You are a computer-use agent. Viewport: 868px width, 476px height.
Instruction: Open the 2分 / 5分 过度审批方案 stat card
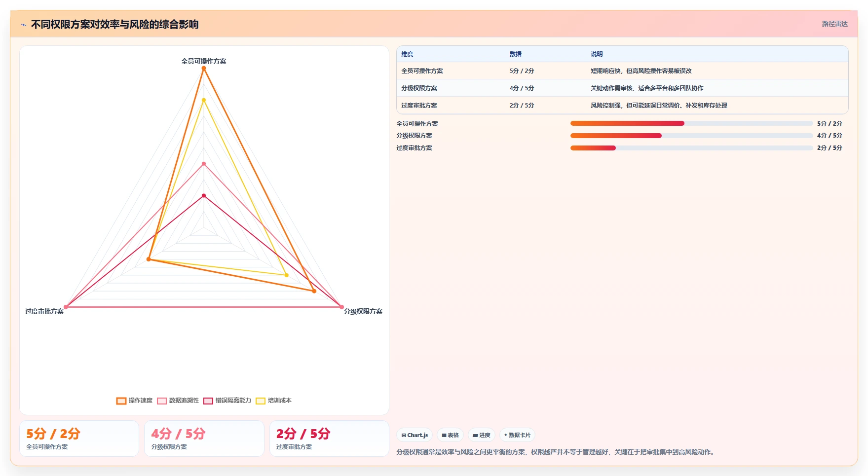[329, 439]
